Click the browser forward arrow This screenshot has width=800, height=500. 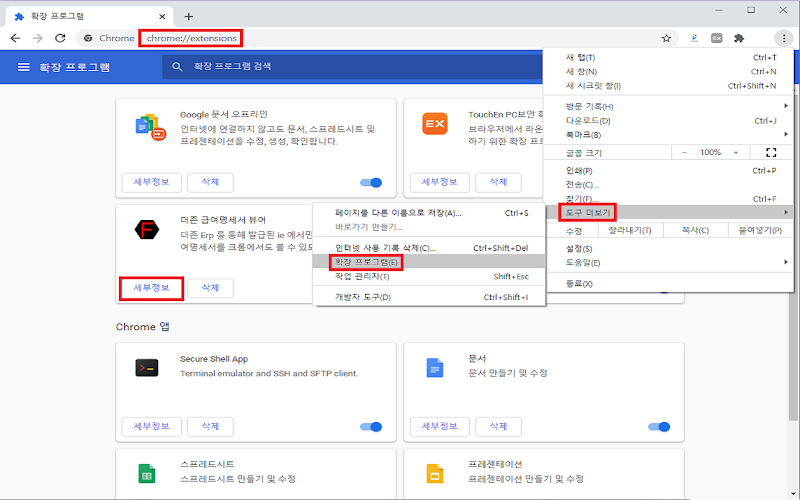tap(38, 38)
